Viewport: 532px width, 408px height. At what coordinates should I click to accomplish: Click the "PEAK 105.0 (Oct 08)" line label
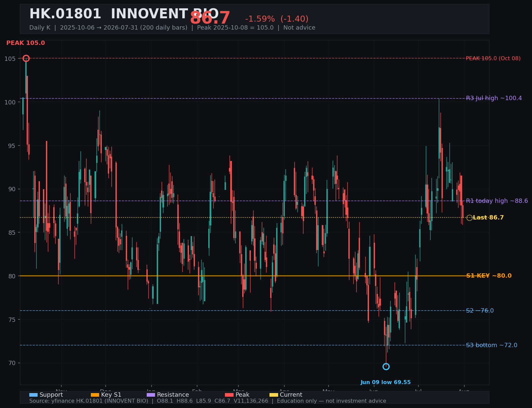click(493, 59)
